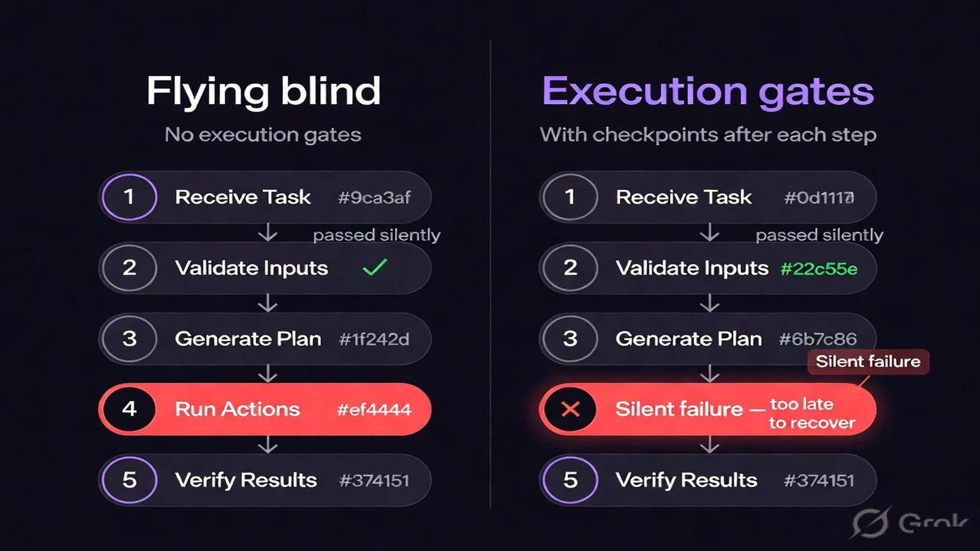
Task: Click the Flying blind heading
Action: click(x=263, y=91)
